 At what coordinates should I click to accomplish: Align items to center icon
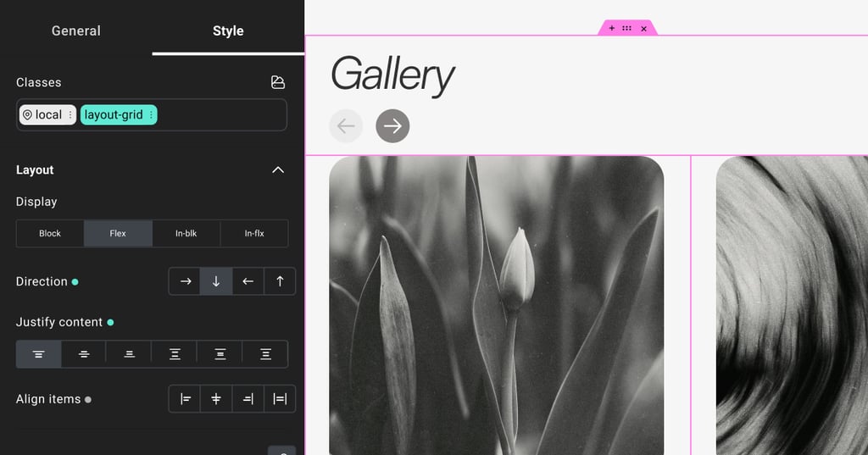click(x=216, y=398)
